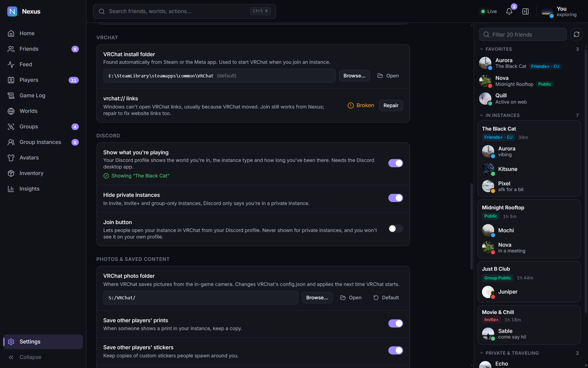Open the Live status indicator
Screen dimensions: 588x368
coord(489,11)
